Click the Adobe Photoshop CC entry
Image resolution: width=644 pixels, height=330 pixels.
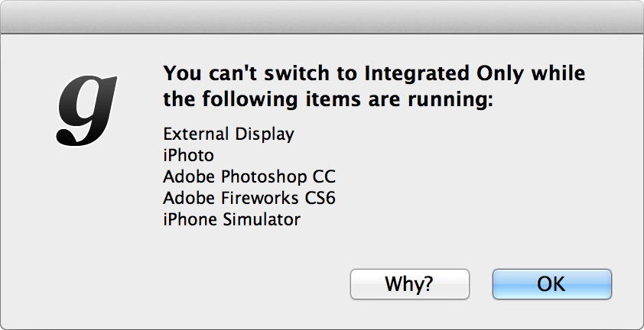coord(249,176)
